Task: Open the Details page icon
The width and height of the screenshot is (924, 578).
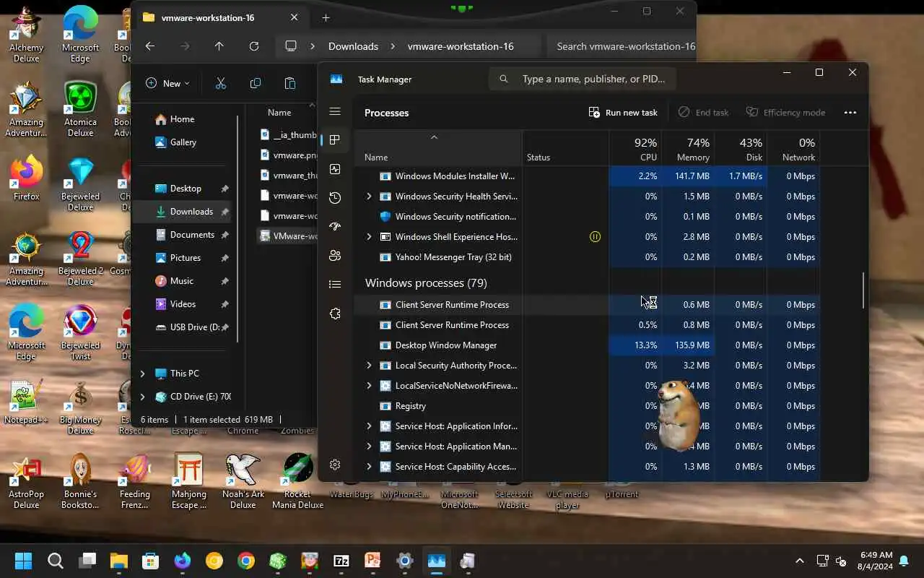Action: [335, 285]
